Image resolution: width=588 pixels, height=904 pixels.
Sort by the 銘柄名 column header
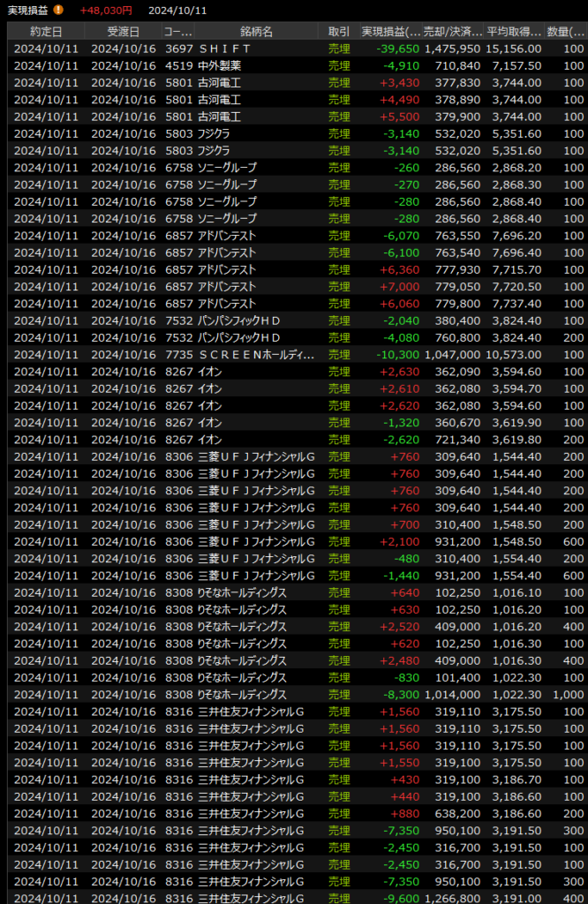(256, 31)
